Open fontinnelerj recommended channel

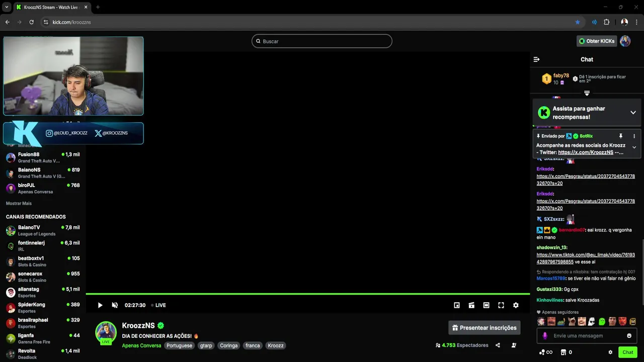coord(43,246)
